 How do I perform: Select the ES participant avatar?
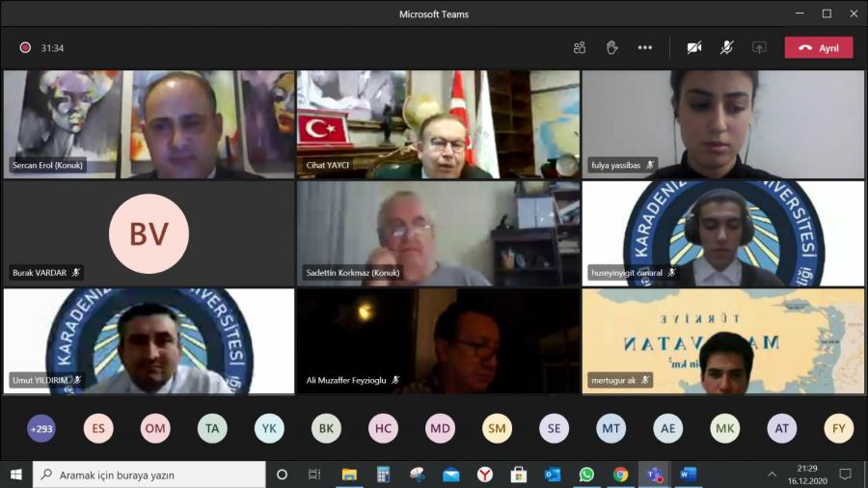(x=98, y=427)
